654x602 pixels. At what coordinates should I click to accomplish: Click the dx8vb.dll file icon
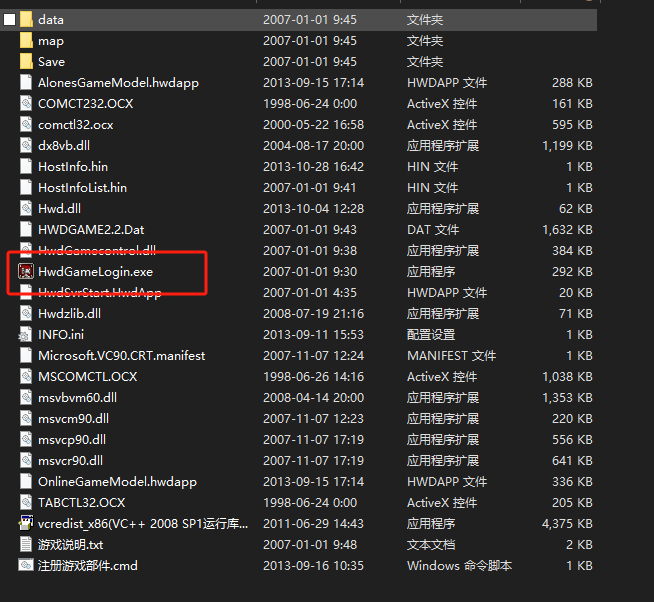pyautogui.click(x=26, y=146)
